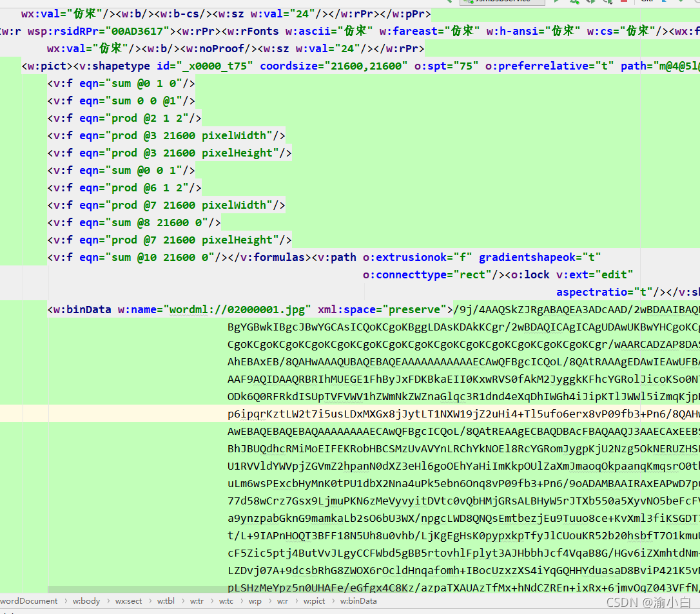Click the o:preferrelative="t" attribute

tap(550, 66)
